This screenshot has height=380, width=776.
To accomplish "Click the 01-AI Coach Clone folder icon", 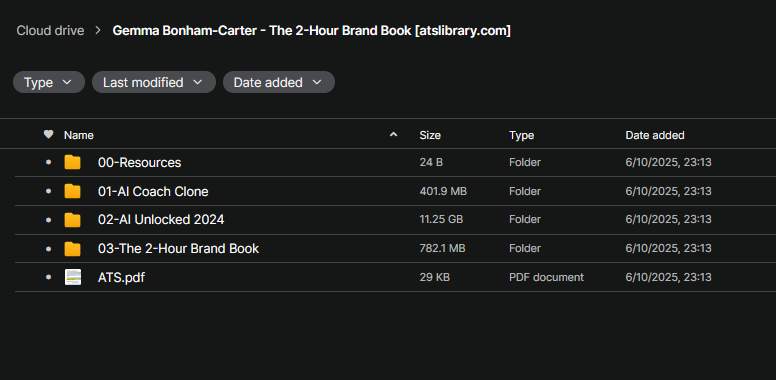I will (x=73, y=191).
